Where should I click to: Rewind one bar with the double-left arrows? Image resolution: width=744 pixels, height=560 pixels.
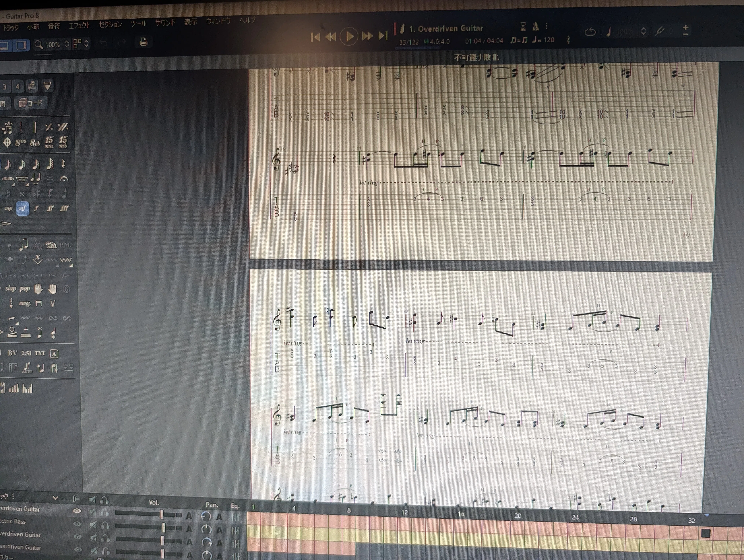(x=331, y=37)
